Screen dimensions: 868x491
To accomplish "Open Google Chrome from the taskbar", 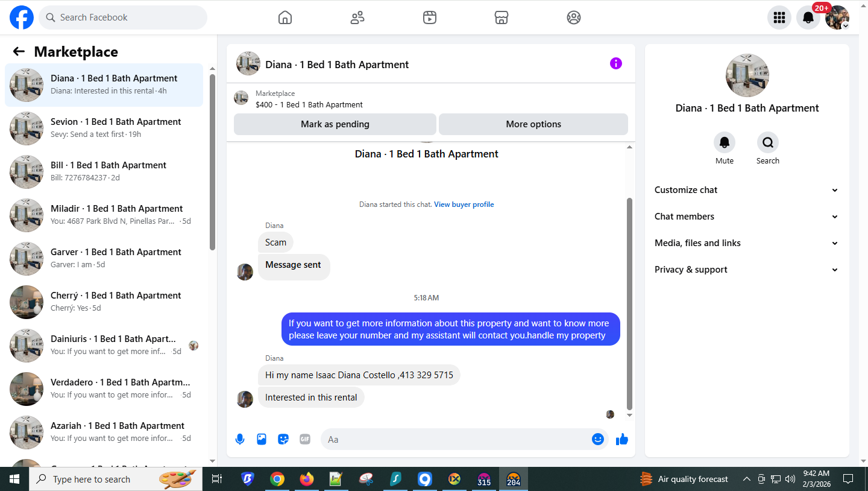I will pos(277,479).
